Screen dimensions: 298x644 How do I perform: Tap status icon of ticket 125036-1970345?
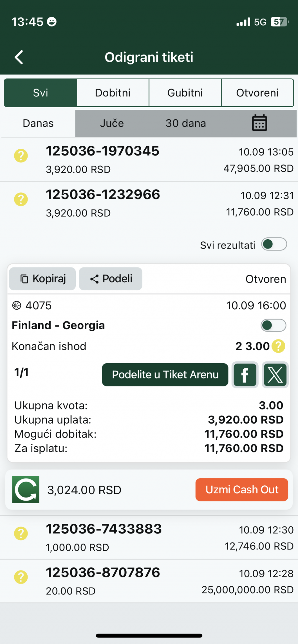[x=21, y=156]
